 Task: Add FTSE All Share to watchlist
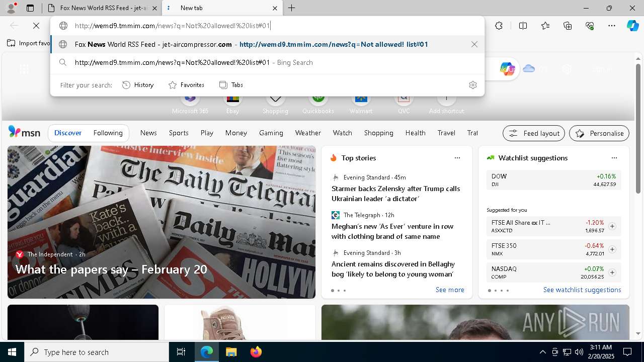(612, 226)
